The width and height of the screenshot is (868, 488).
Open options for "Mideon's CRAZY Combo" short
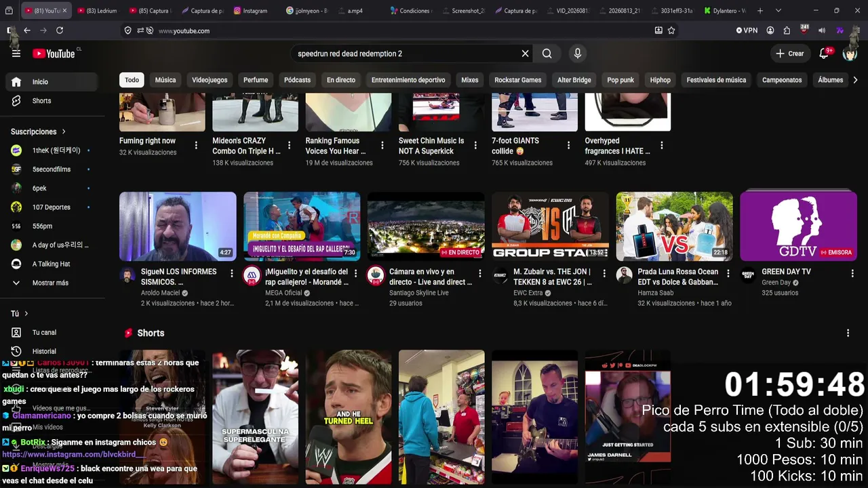289,145
